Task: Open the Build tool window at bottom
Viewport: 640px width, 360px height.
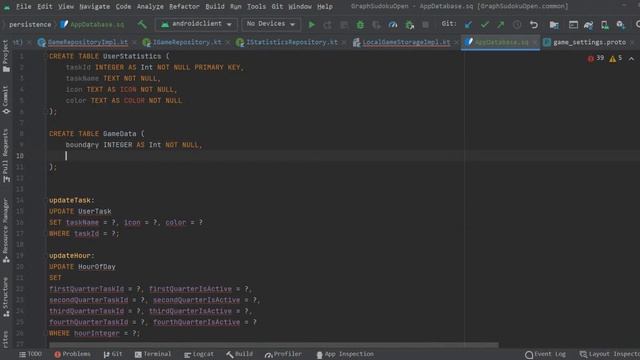Action: click(x=240, y=354)
